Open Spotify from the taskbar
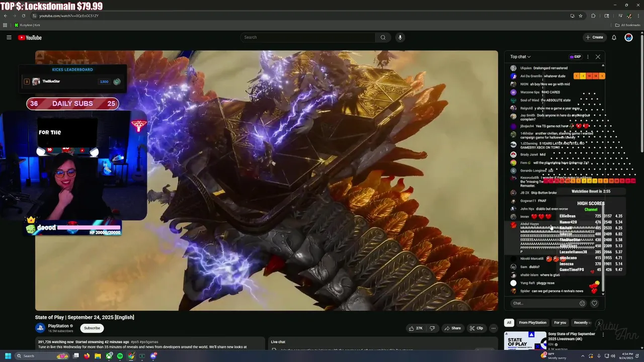This screenshot has height=362, width=644. pos(120,356)
